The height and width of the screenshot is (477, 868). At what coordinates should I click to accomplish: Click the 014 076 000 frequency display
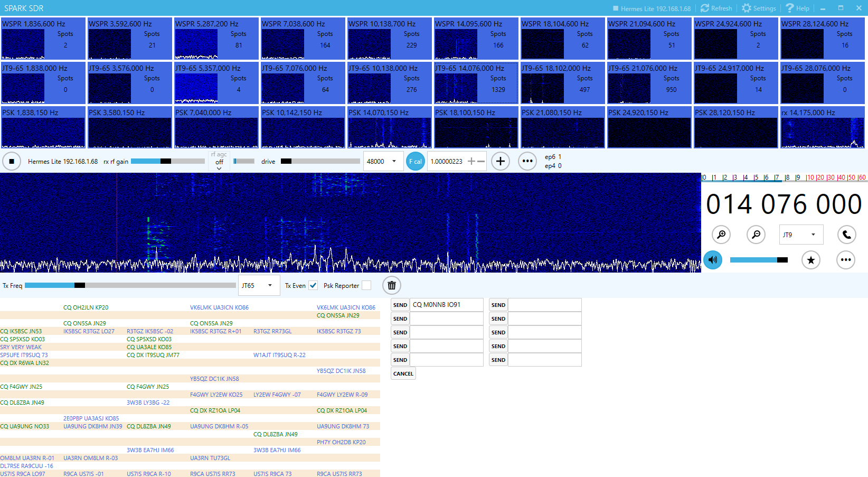coord(784,204)
